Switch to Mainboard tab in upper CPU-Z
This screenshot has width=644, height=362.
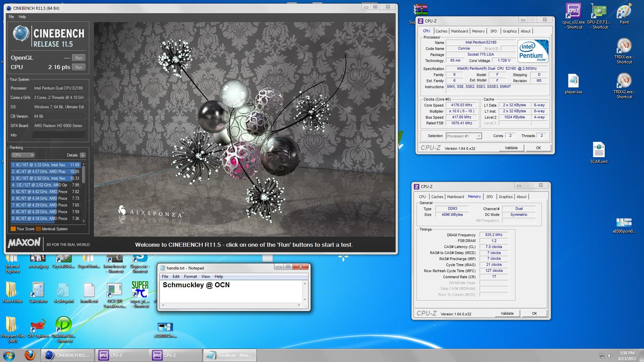(x=459, y=31)
